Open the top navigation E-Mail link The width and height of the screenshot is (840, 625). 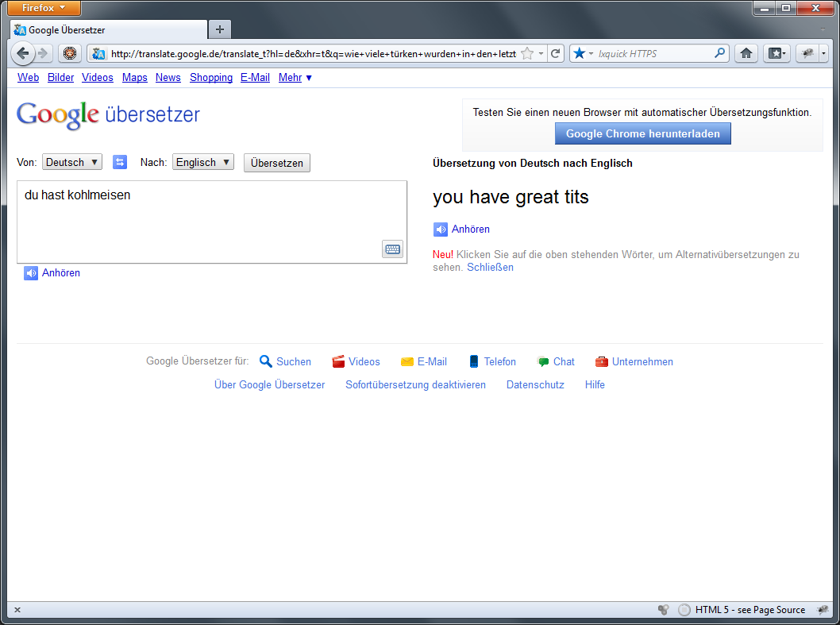pyautogui.click(x=255, y=78)
